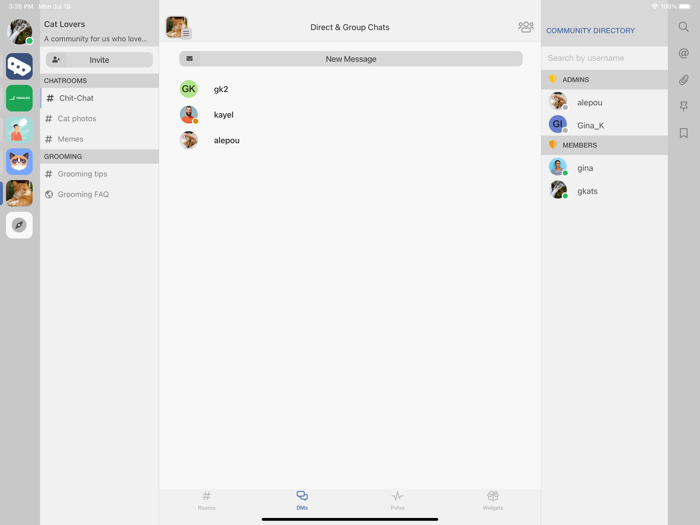Click the New Message button
Image resolution: width=700 pixels, height=525 pixels.
click(x=351, y=58)
